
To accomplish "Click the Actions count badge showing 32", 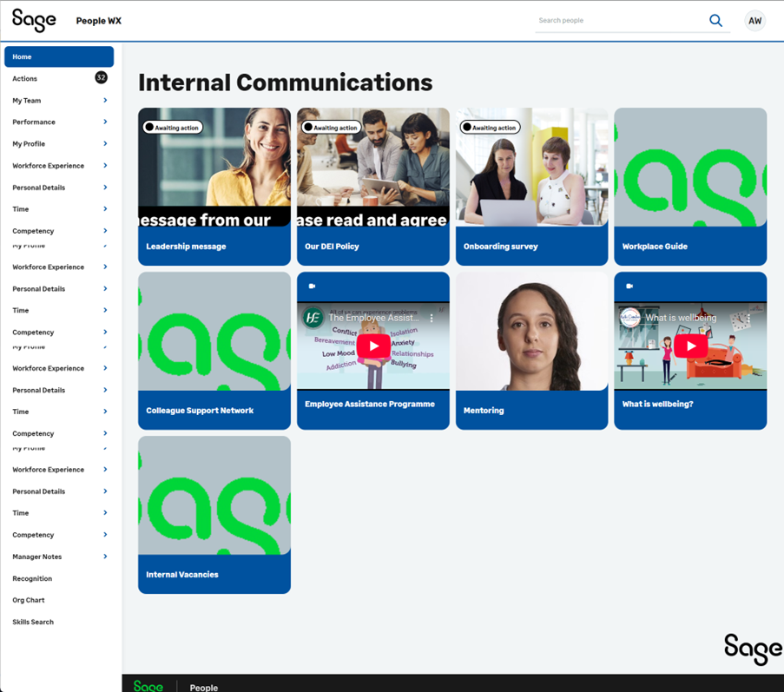I will click(101, 78).
